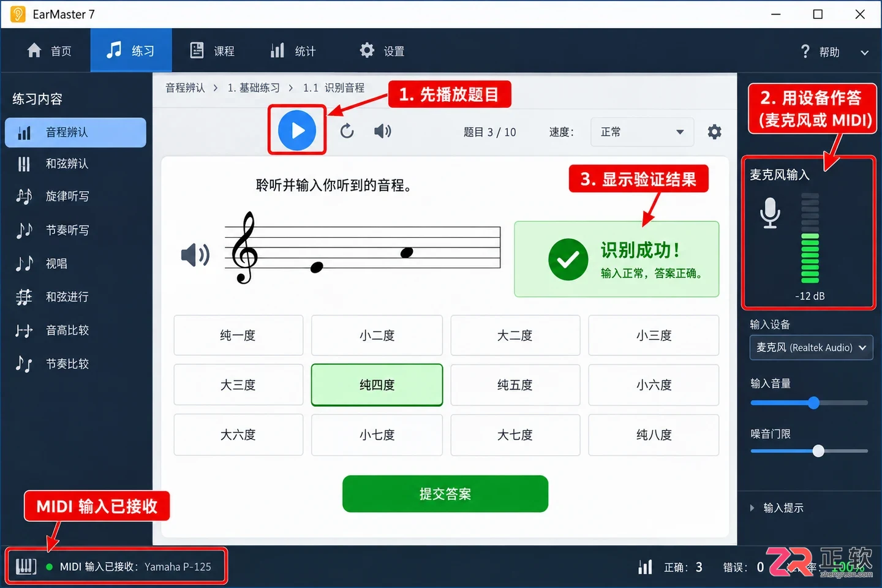The image size is (882, 588).
Task: Click the 音高比较 sidebar icon
Action: (x=24, y=331)
